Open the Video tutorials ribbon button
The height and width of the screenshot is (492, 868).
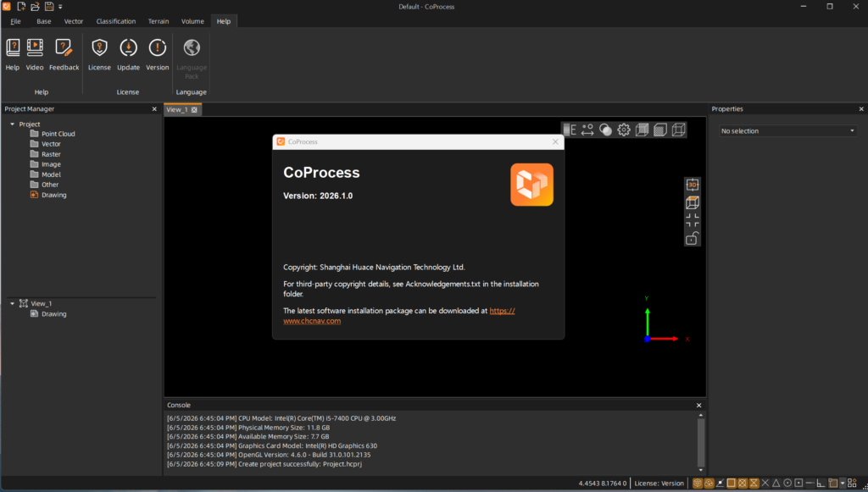tap(35, 54)
